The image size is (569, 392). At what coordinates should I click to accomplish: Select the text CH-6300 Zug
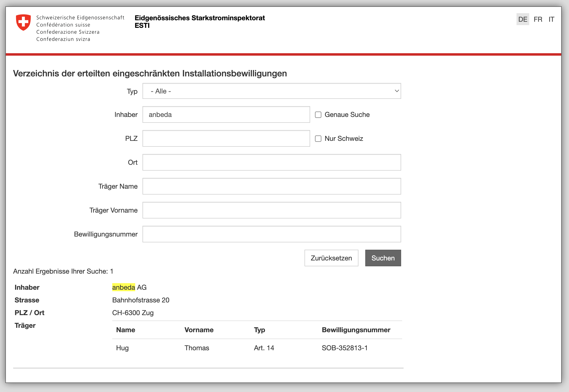(x=133, y=313)
